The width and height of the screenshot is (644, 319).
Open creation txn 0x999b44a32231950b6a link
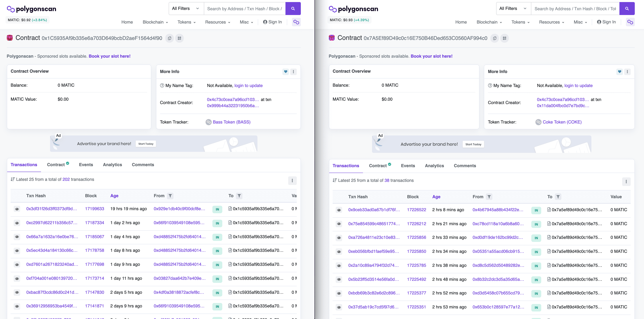233,106
